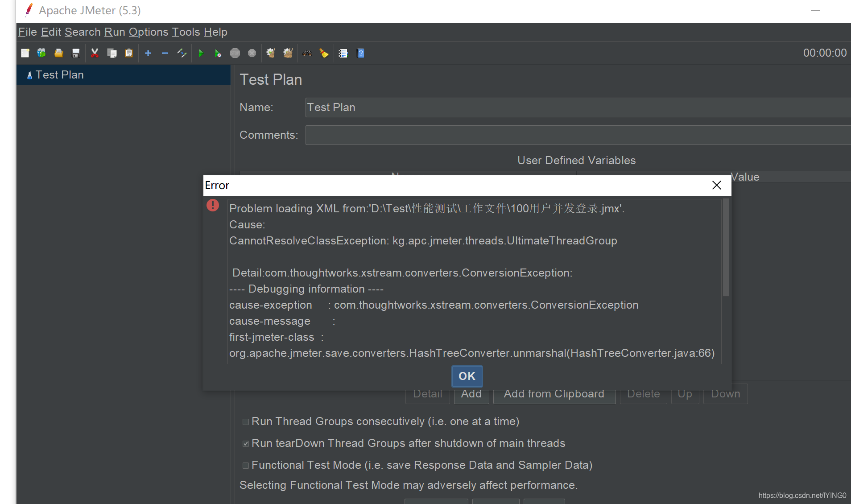Open the Run menu
The height and width of the screenshot is (504, 851).
pyautogui.click(x=115, y=32)
